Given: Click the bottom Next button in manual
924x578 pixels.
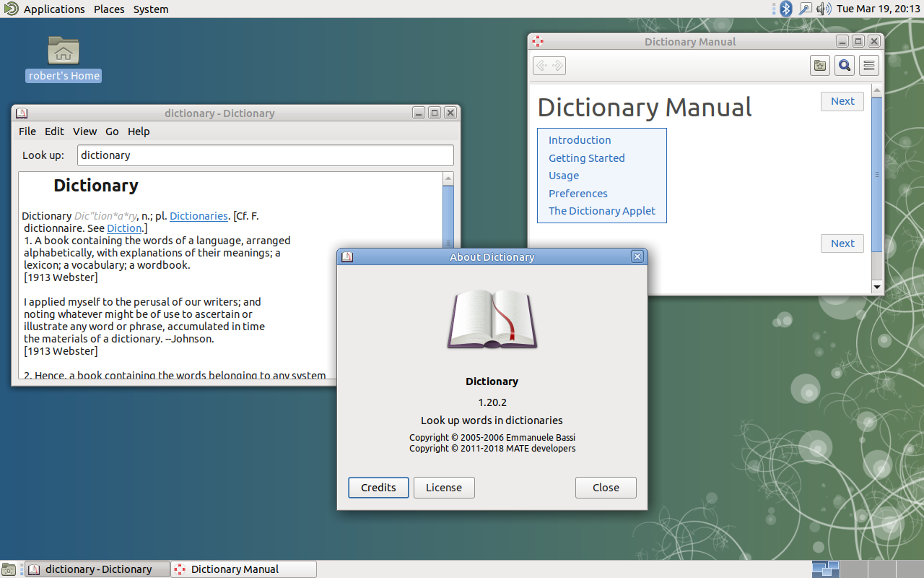Looking at the screenshot, I should point(842,243).
